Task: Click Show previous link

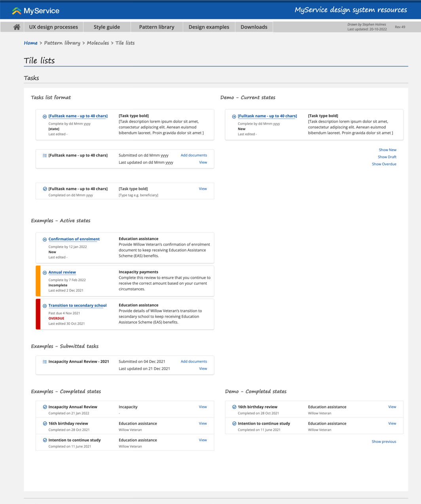Action: point(384,442)
